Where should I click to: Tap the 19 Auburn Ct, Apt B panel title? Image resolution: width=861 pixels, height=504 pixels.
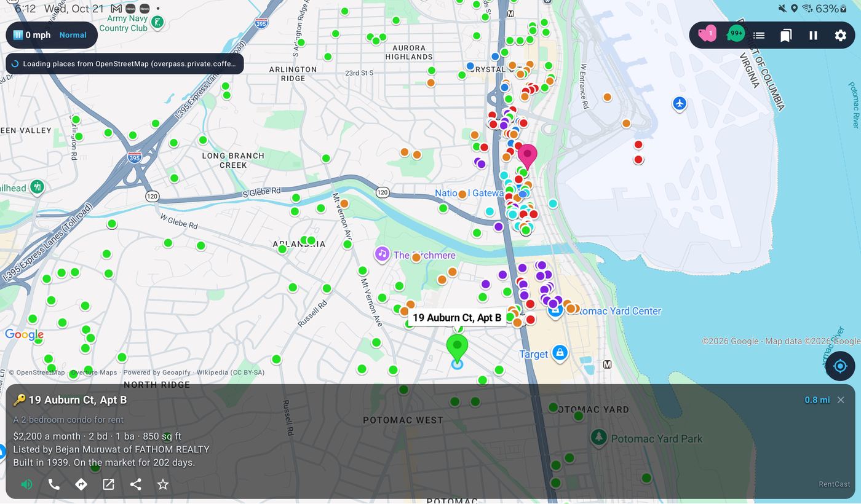click(x=77, y=400)
